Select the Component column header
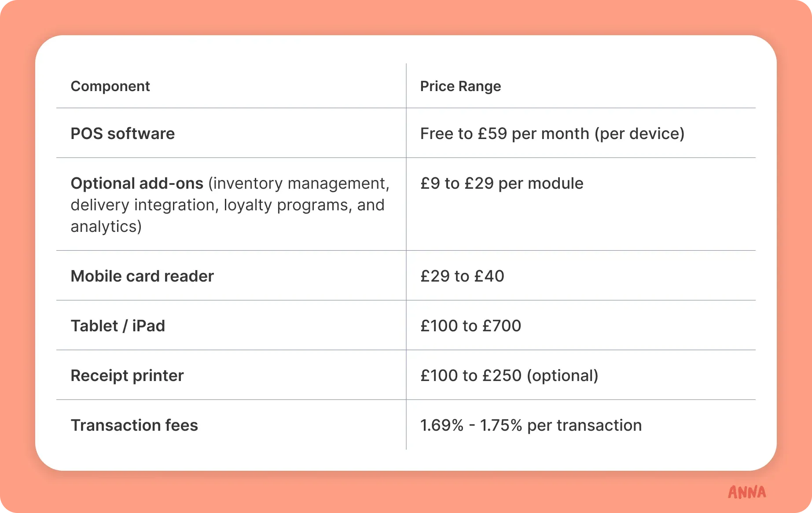Viewport: 812px width, 513px height. click(x=110, y=86)
